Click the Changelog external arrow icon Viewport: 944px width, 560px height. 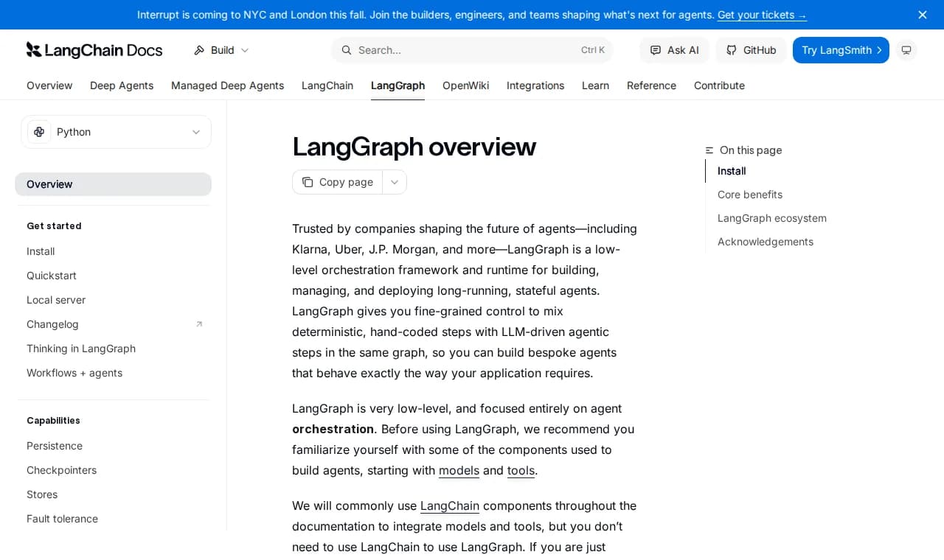[199, 324]
